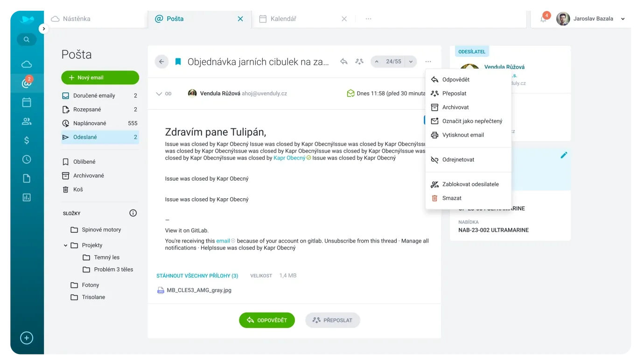Click the notification bell icon
Screen dimensions: 644x362
[543, 19]
